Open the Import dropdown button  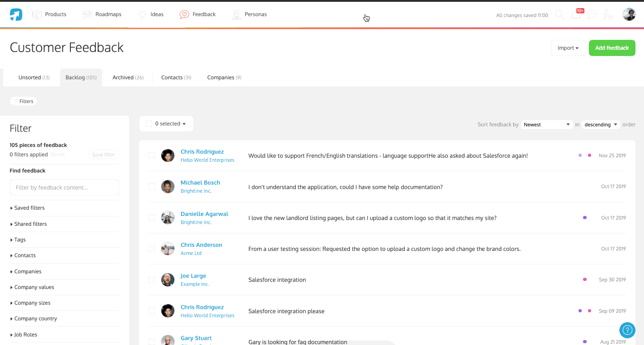[568, 48]
